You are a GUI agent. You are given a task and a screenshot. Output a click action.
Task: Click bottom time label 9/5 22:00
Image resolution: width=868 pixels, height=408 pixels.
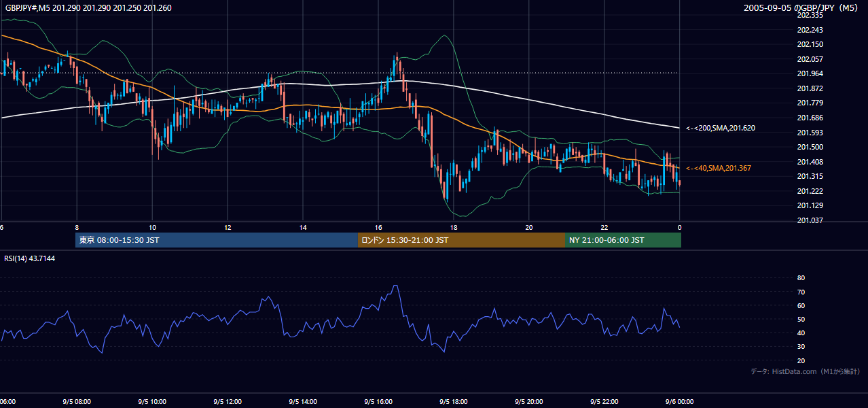click(x=604, y=401)
